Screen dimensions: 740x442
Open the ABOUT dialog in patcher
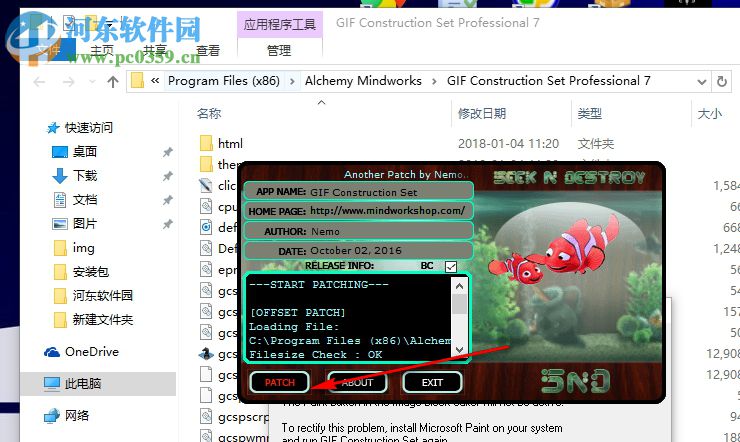click(x=357, y=382)
